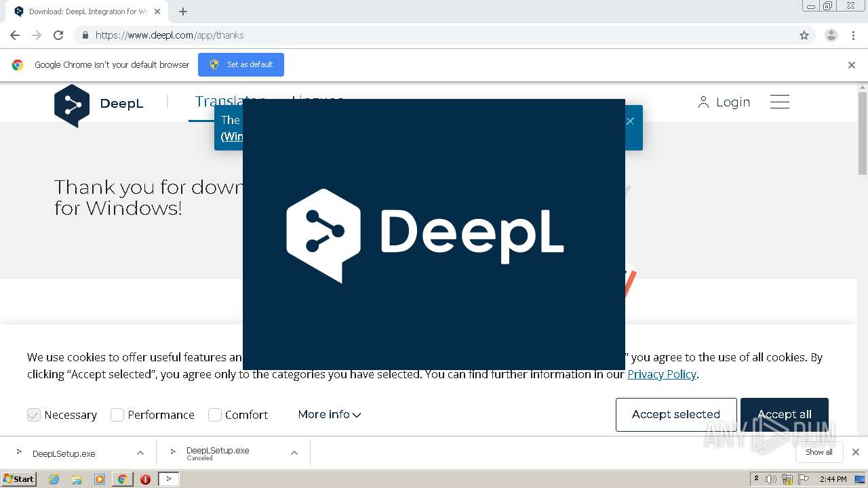
Task: Open media player icon in taskbar
Action: [x=100, y=479]
